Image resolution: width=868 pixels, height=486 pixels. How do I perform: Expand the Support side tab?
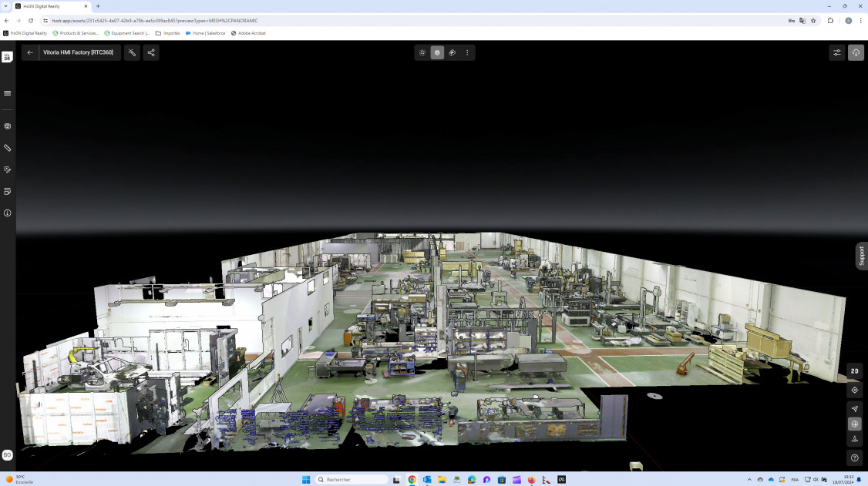click(861, 256)
